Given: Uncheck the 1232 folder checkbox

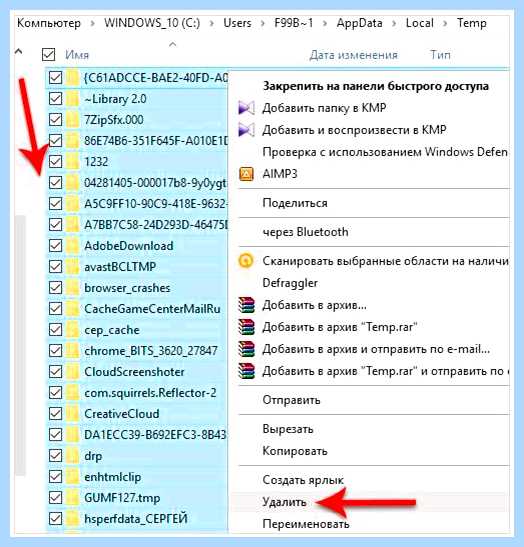Looking at the screenshot, I should coord(55,162).
